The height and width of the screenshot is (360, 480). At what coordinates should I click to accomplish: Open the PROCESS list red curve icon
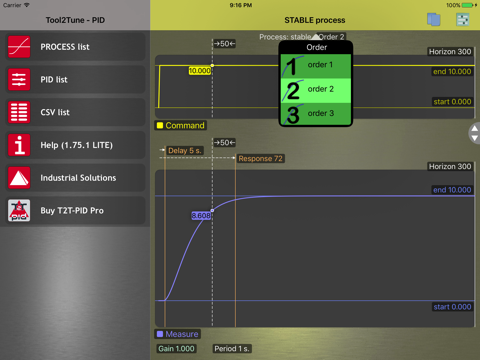(x=19, y=47)
